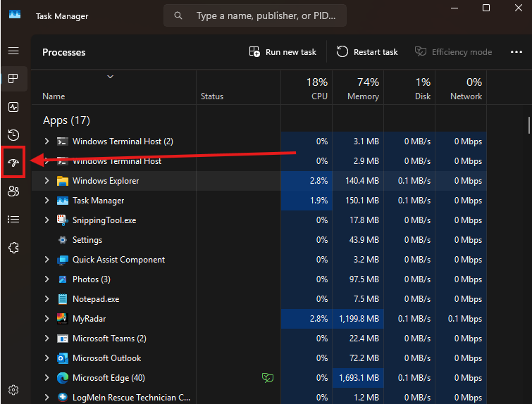Expand the LogMeIn Rescue Technician process
The height and width of the screenshot is (404, 532).
click(x=47, y=397)
